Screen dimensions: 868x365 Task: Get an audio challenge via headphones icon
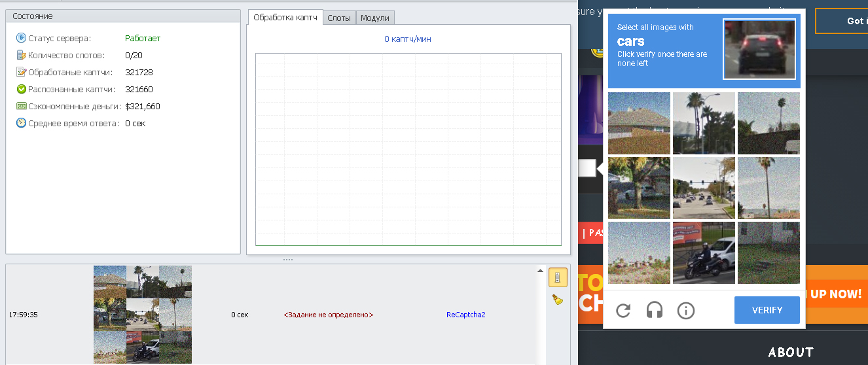[x=655, y=310]
